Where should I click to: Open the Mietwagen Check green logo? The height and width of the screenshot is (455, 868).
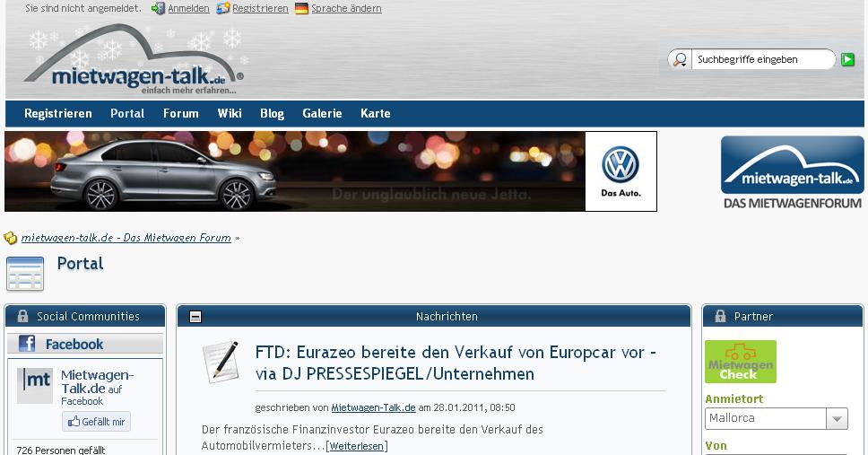(741, 362)
